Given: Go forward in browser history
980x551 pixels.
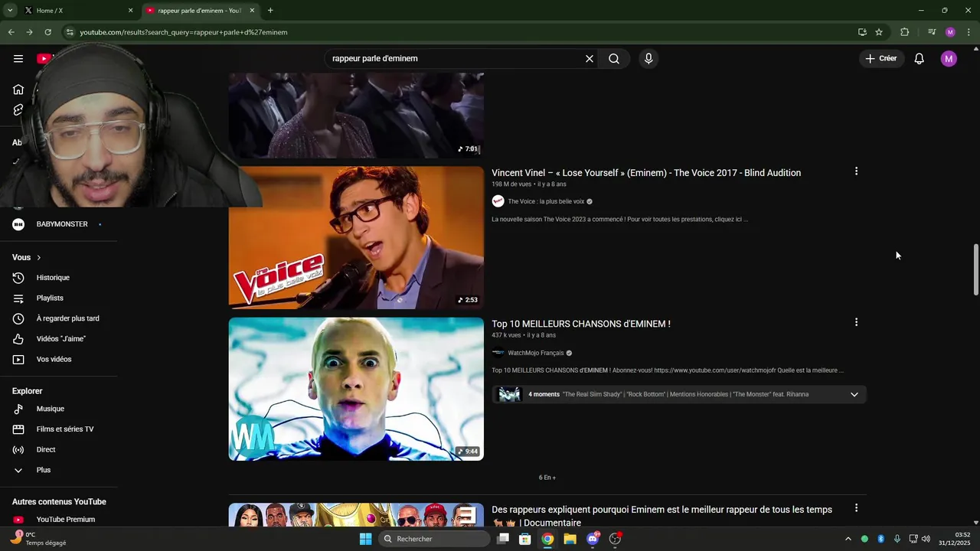Looking at the screenshot, I should [x=29, y=32].
